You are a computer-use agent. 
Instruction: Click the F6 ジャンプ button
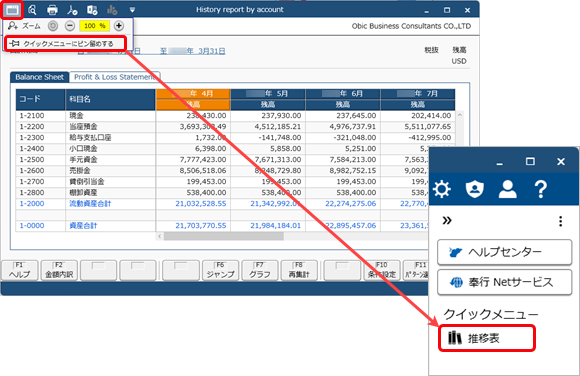[220, 271]
